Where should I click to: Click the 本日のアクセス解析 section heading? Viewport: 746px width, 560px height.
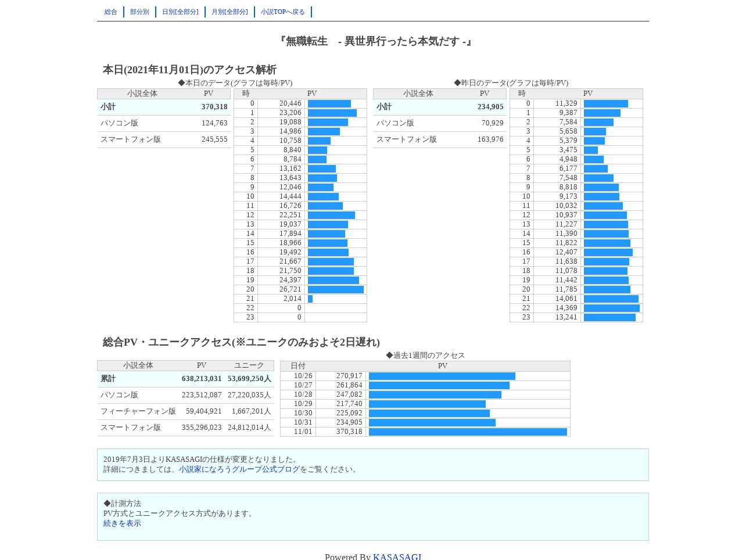pyautogui.click(x=189, y=70)
